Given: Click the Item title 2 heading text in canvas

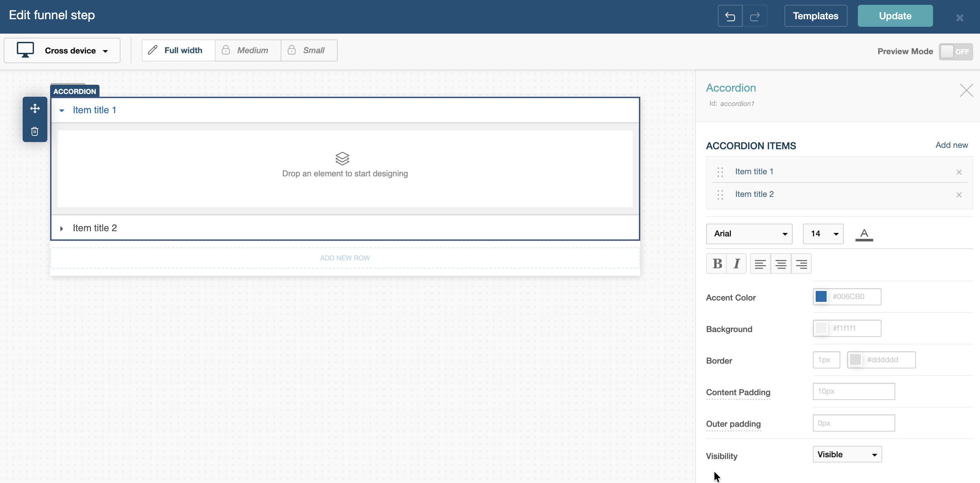Looking at the screenshot, I should 95,228.
